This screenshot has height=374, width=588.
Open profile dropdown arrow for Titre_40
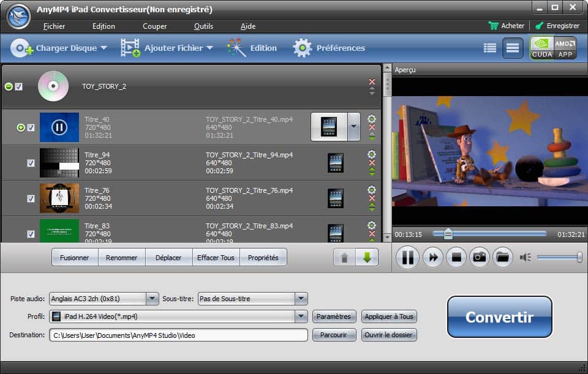(353, 127)
